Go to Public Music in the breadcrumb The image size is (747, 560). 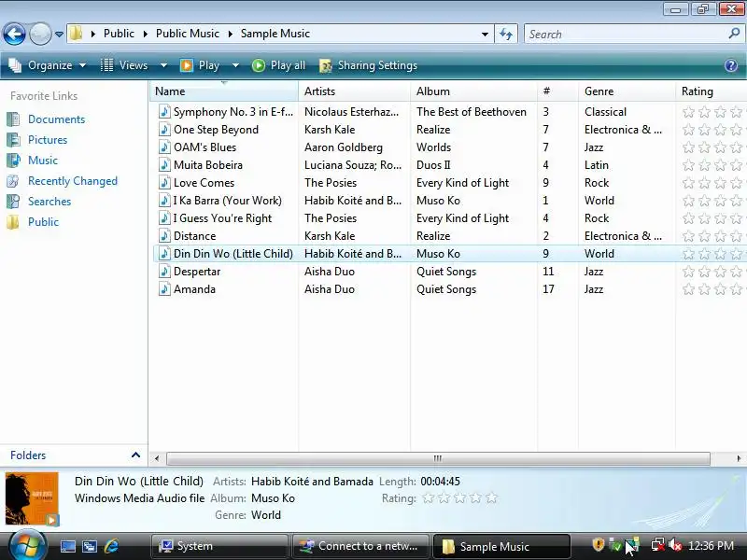click(x=188, y=34)
